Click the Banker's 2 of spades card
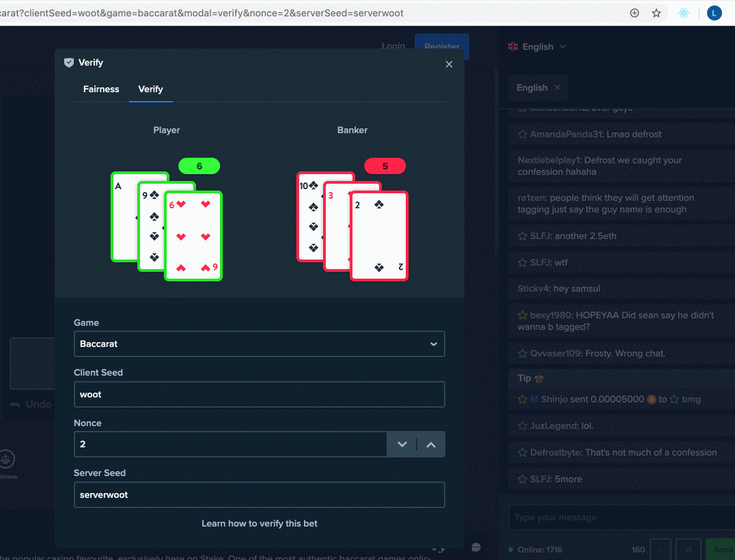 click(378, 236)
